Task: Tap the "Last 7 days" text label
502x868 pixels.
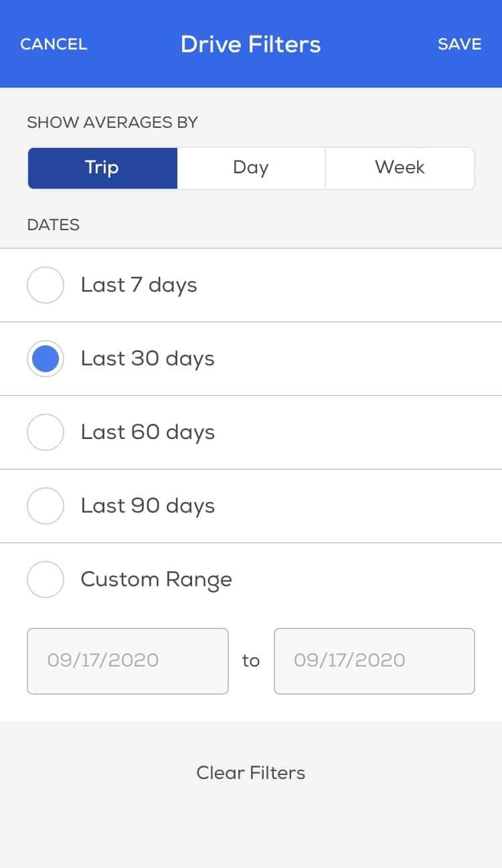Action: [139, 285]
